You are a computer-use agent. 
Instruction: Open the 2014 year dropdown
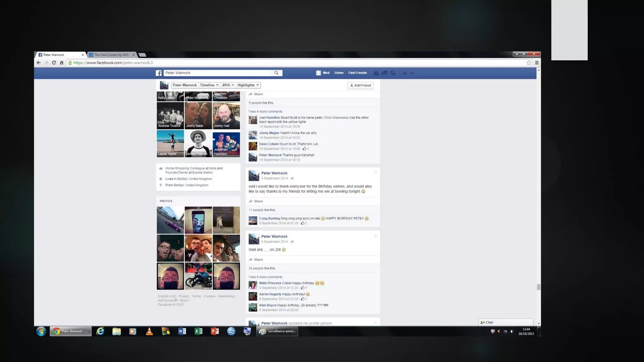(228, 85)
